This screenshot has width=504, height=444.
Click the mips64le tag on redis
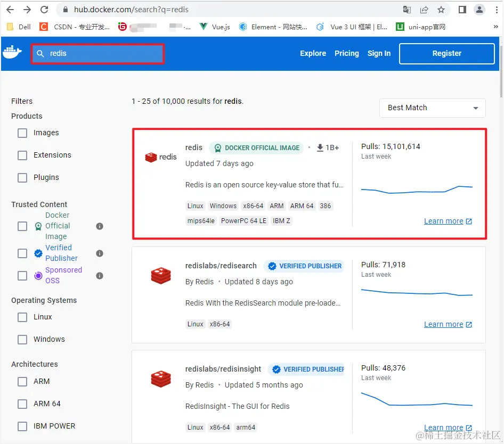[x=201, y=221]
